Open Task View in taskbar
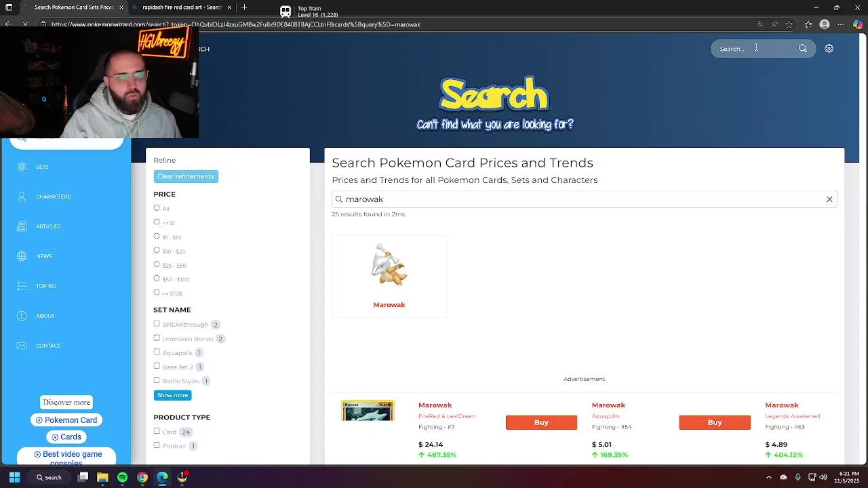868x488 pixels. click(x=83, y=477)
